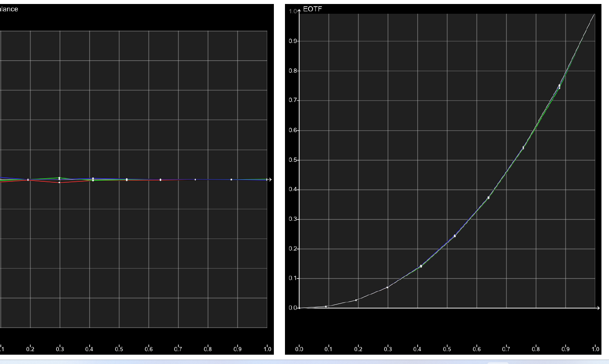The width and height of the screenshot is (609, 364).
Task: Click 0.9 on the balance chart horizontal axis
Action: (x=237, y=349)
